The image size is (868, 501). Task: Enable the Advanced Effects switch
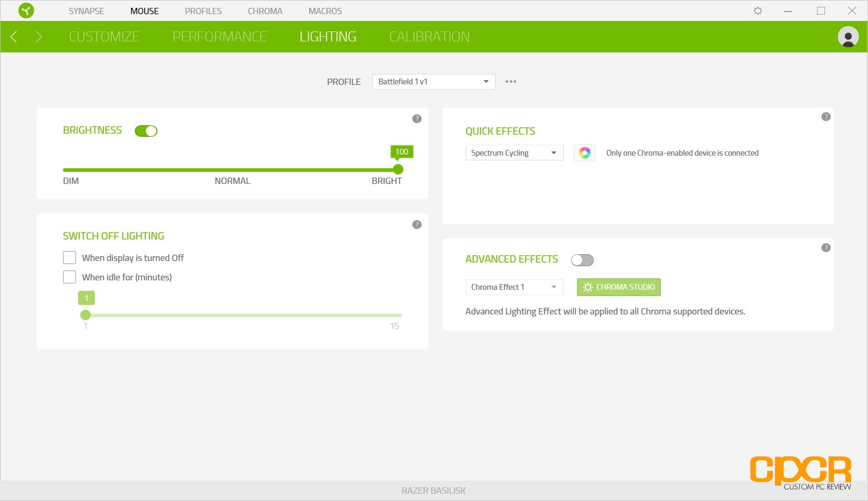pos(582,260)
